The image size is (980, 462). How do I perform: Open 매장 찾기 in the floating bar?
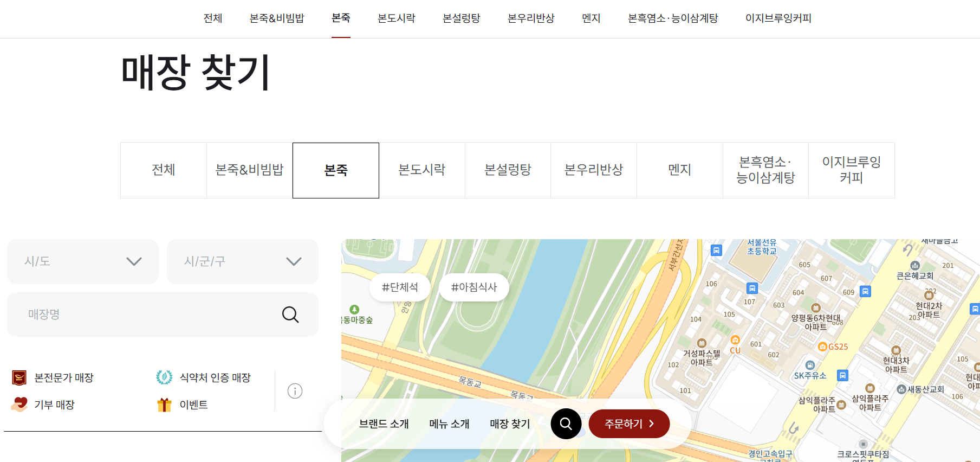[x=510, y=424]
